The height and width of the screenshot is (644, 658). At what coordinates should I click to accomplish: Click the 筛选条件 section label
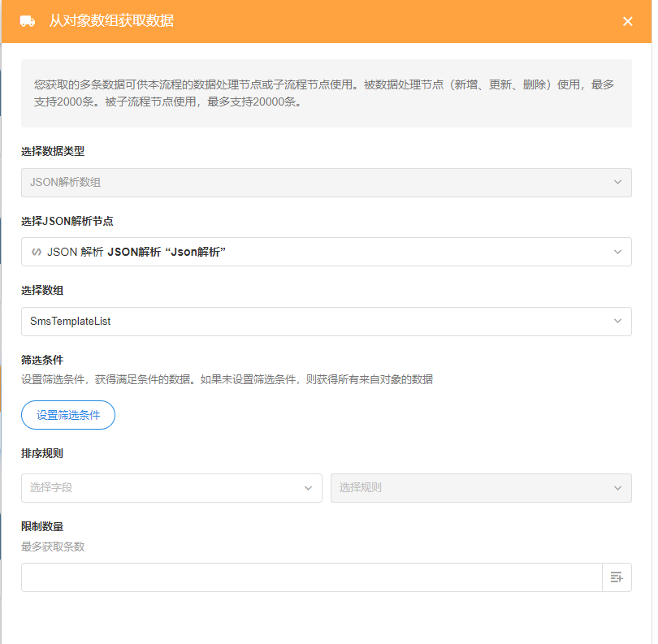(42, 360)
